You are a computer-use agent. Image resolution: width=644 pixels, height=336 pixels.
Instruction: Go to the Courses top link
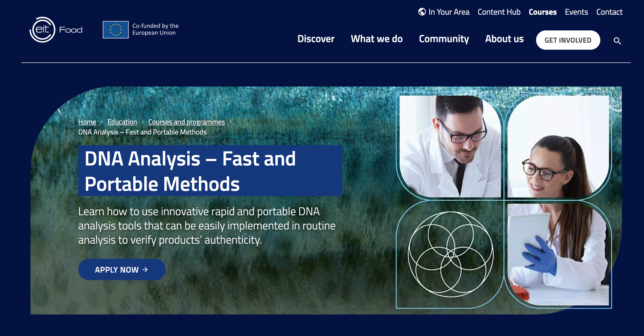pos(543,12)
